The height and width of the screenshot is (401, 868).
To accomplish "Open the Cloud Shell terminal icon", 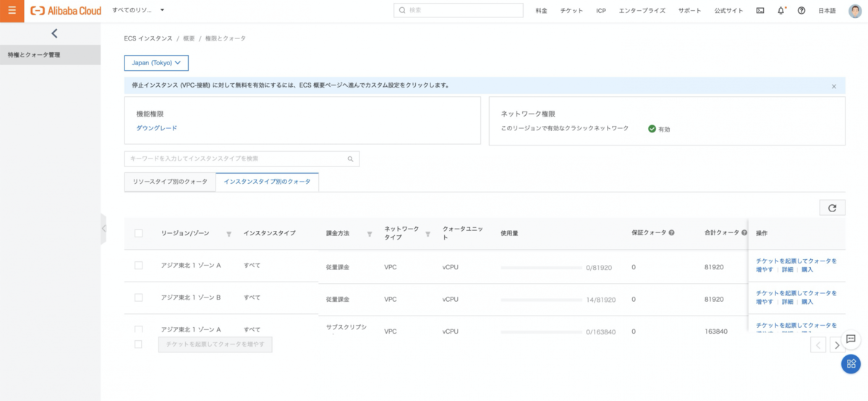I will coord(760,11).
